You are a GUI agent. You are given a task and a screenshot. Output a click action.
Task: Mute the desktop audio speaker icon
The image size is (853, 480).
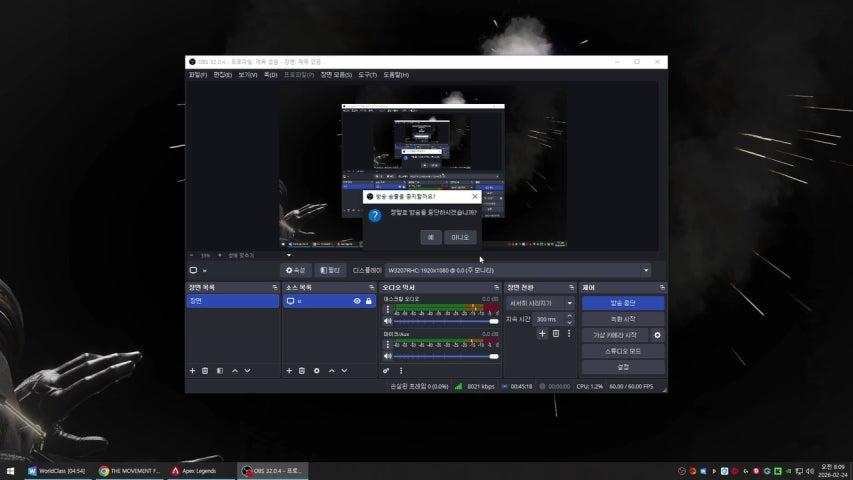pos(387,322)
